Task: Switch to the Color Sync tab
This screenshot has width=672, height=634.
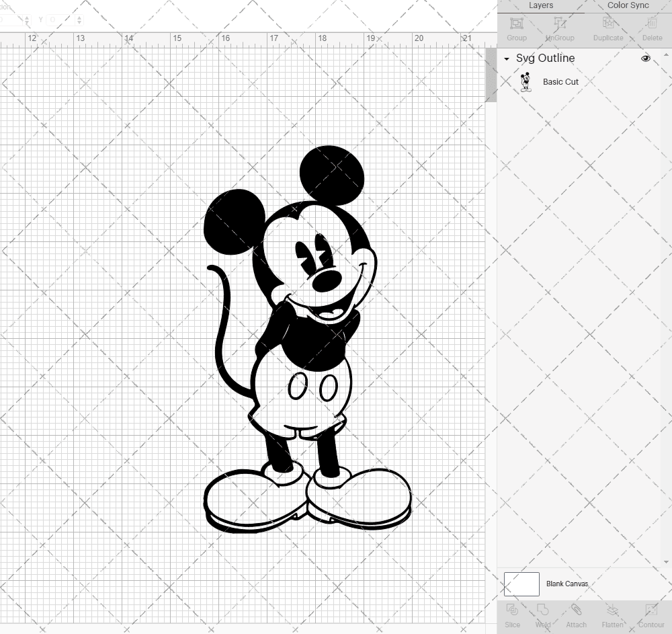Action: click(x=628, y=5)
